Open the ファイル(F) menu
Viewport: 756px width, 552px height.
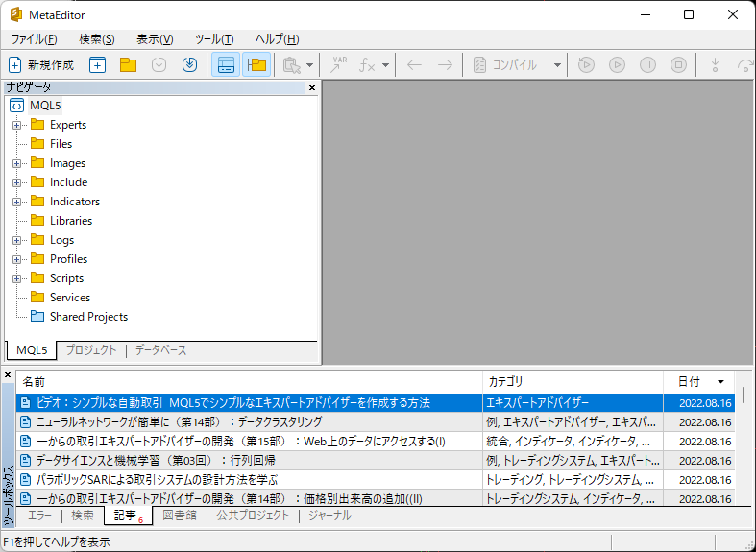point(34,39)
